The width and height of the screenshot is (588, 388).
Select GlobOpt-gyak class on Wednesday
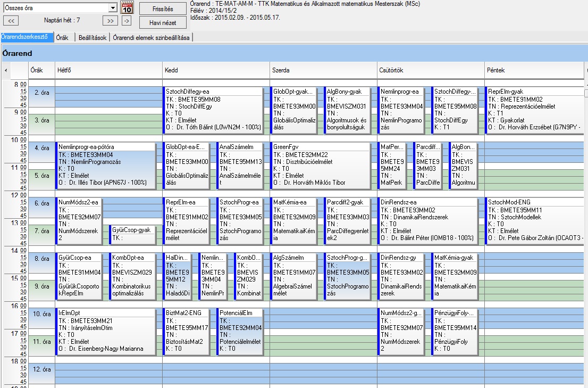tap(295, 111)
